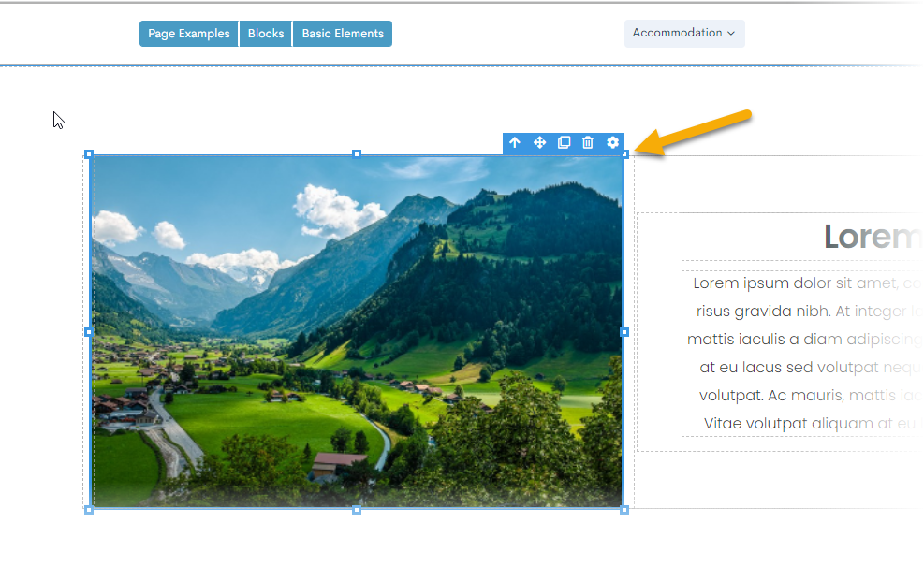
Task: Click the top-left resize handle of the image
Action: tap(89, 154)
